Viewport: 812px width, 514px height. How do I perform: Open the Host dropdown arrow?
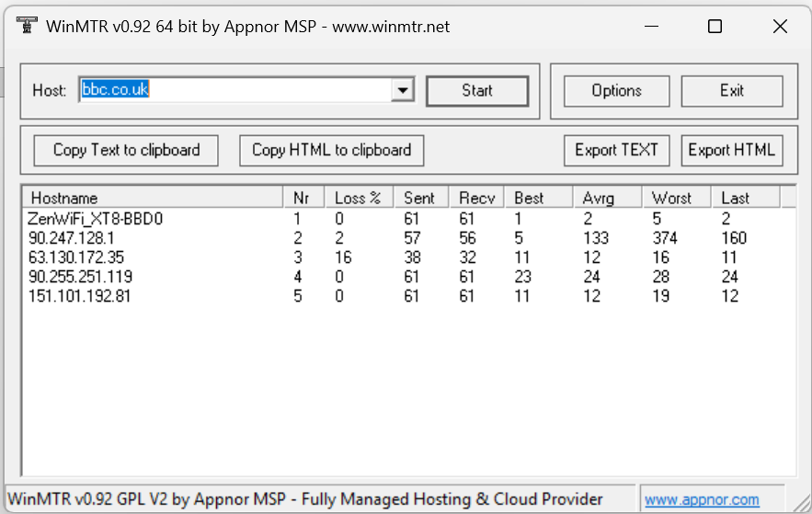click(x=403, y=90)
